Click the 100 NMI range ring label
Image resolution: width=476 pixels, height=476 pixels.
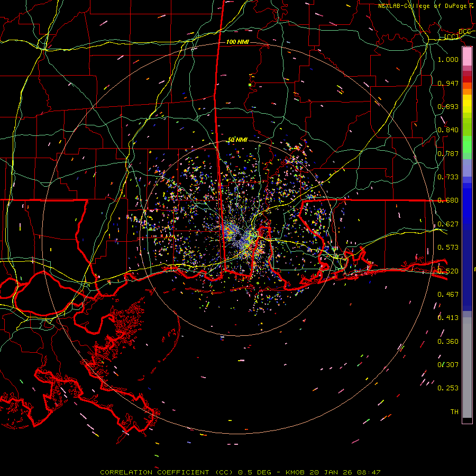237,42
